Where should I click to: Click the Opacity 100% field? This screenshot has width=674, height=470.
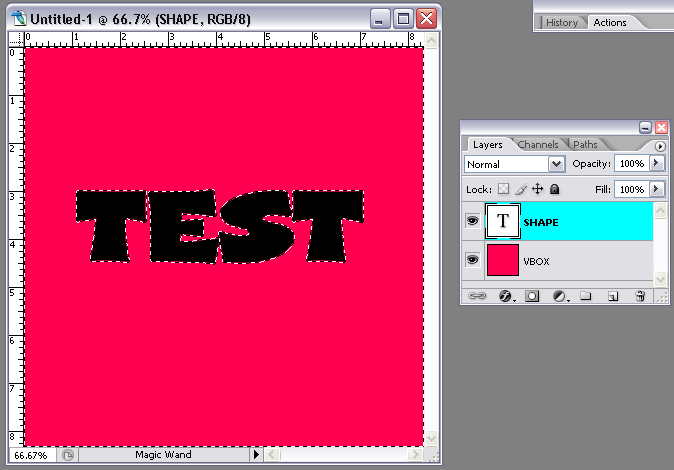coord(632,163)
